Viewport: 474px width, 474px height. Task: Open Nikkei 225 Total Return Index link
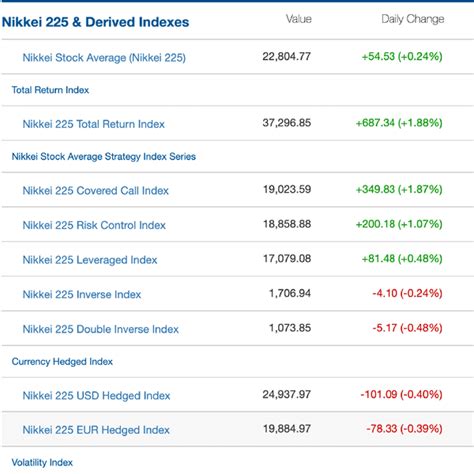(x=94, y=124)
